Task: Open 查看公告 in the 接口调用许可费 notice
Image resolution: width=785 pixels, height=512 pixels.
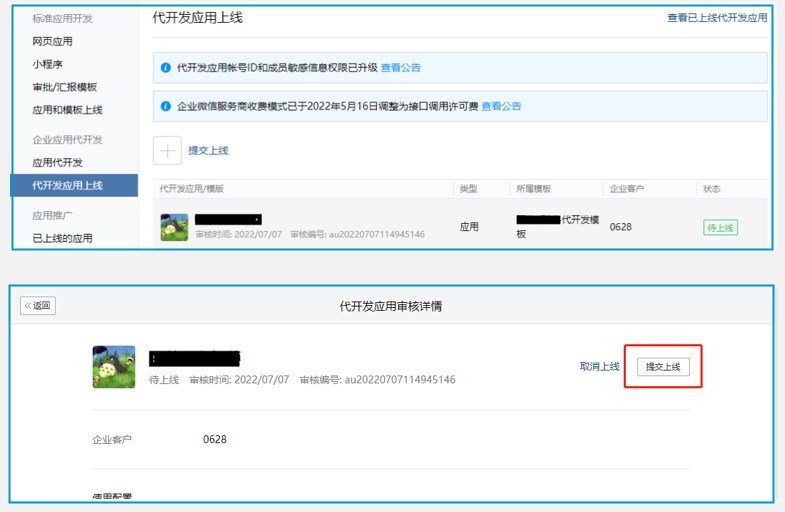Action: [501, 106]
